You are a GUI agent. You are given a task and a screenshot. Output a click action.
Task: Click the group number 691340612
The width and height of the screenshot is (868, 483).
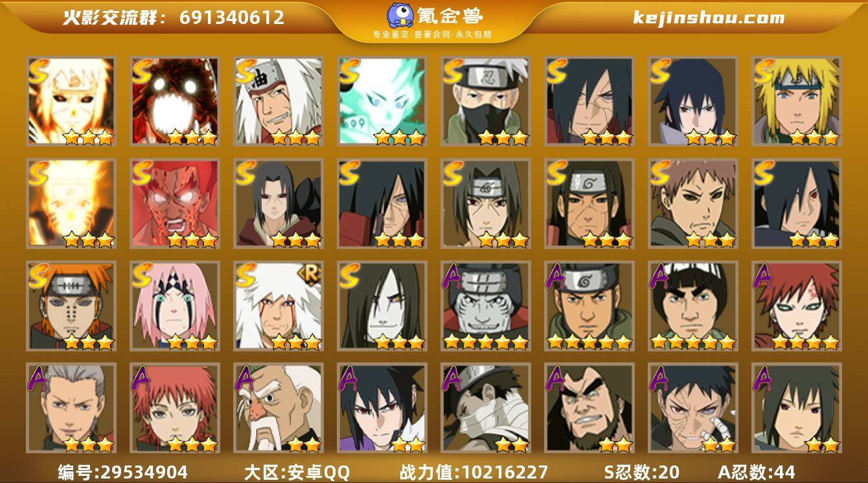[232, 18]
